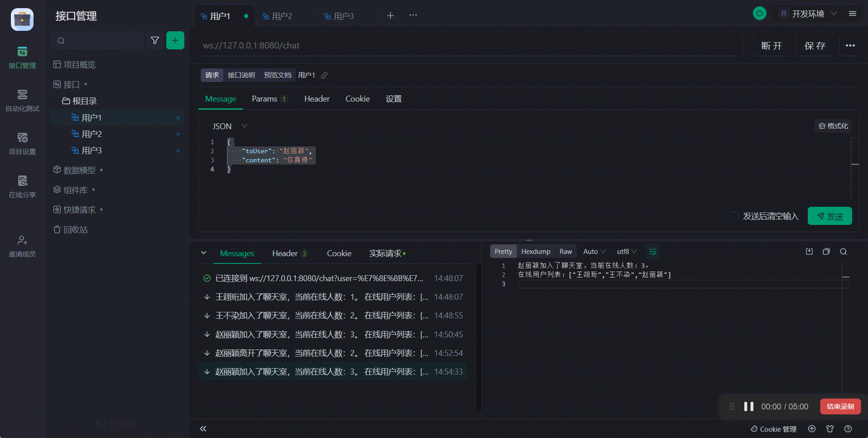868x438 pixels.
Task: Open the JSON message format dropdown
Action: coord(230,127)
